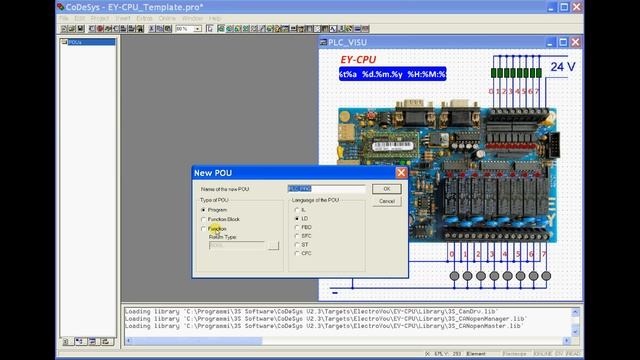
Task: Click Cancel in New POU dialog
Action: 387,201
